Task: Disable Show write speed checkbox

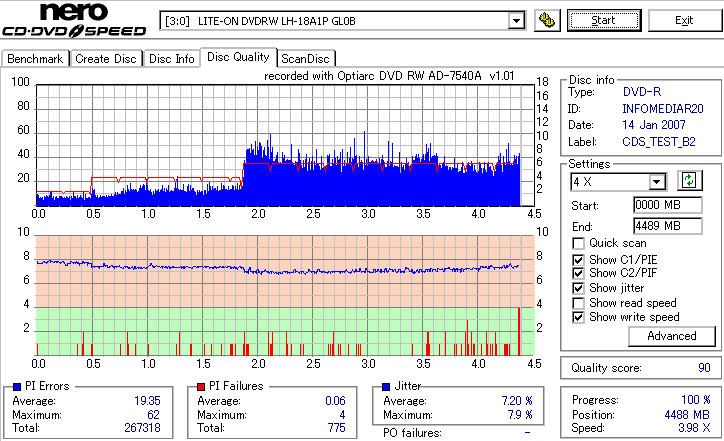Action: (x=578, y=317)
